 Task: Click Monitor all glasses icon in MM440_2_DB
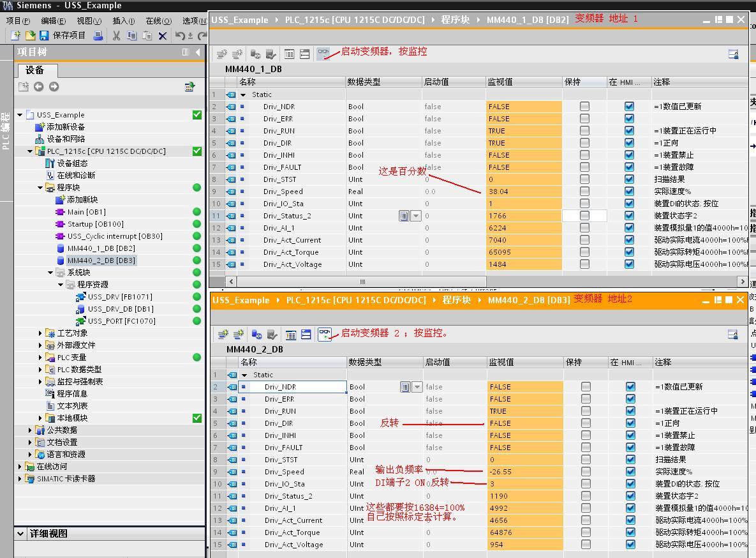tap(325, 334)
